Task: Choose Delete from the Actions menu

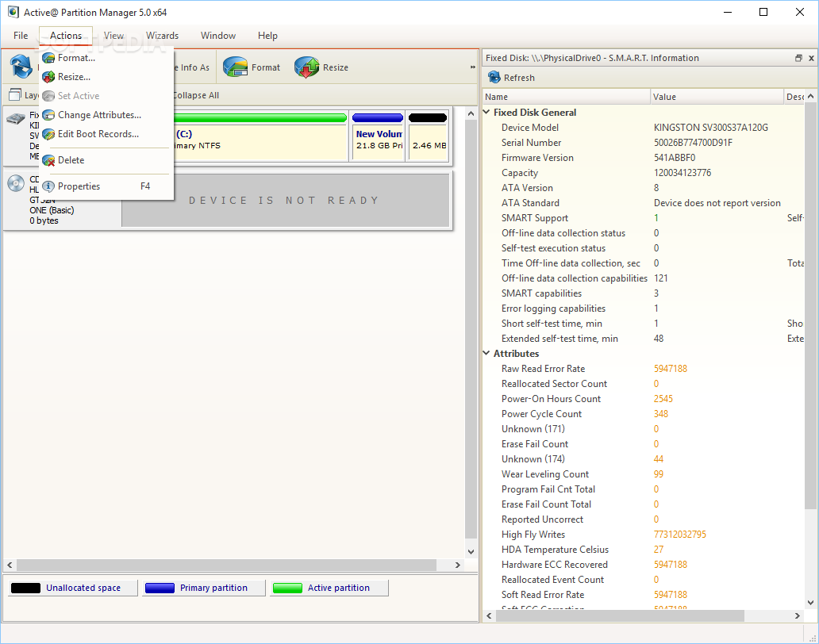Action: (106, 160)
